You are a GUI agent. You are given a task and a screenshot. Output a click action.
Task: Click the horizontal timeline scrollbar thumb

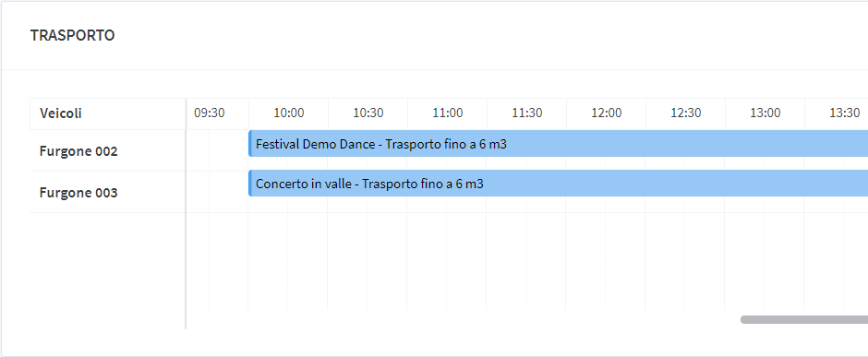[x=804, y=319]
